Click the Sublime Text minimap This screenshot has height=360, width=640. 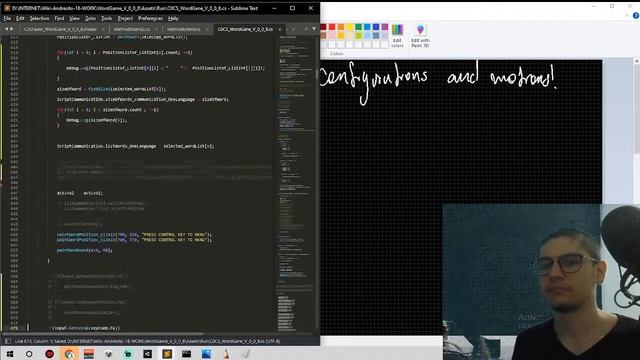[x=295, y=184]
